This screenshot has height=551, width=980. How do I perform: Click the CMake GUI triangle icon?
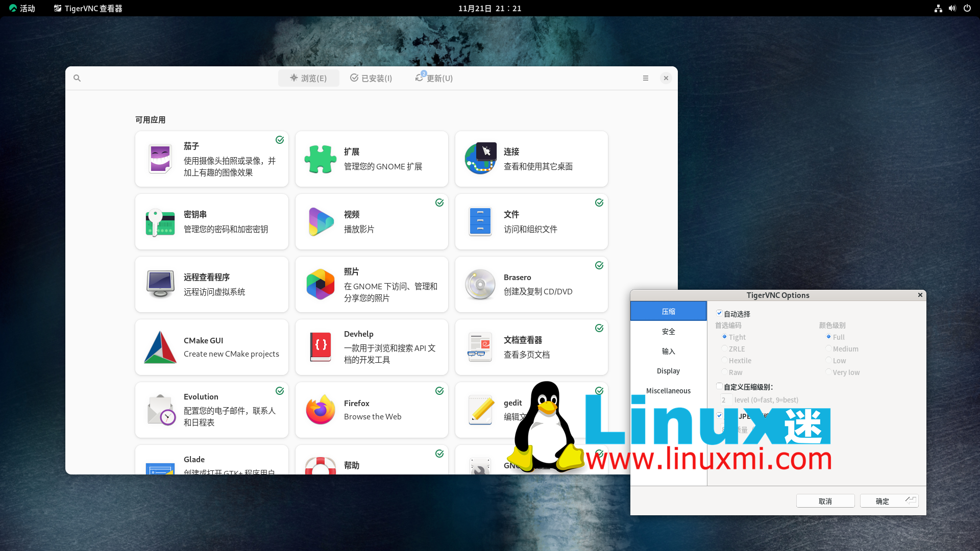click(160, 347)
